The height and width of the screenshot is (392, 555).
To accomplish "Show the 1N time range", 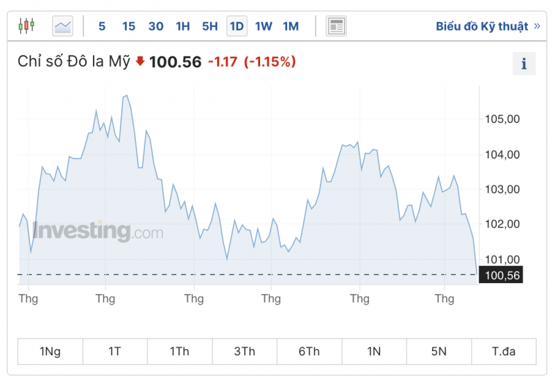I will [374, 351].
